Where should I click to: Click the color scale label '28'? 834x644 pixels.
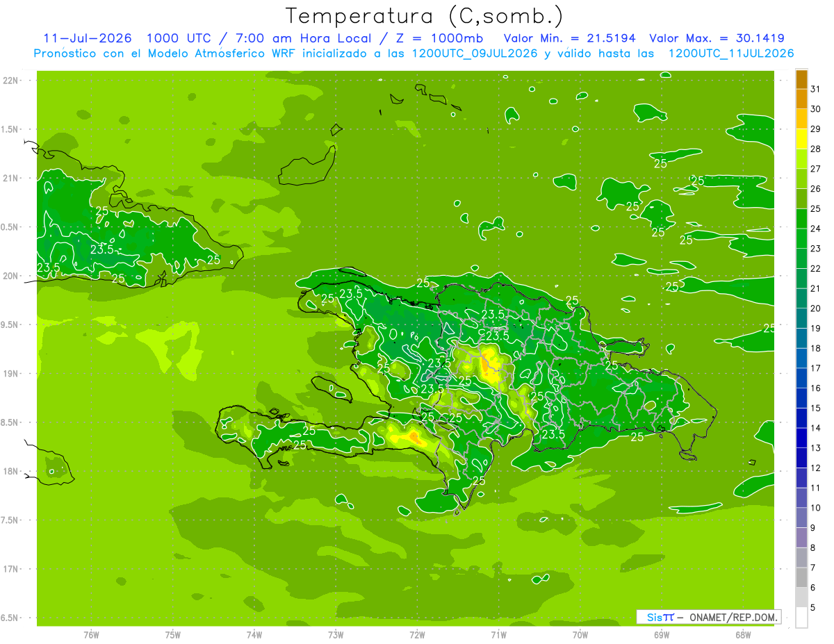pyautogui.click(x=816, y=149)
